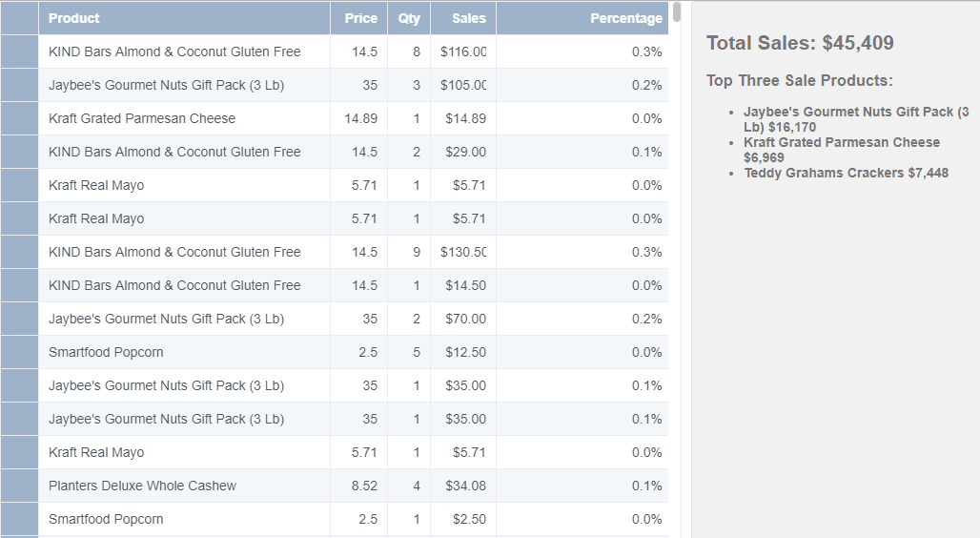Viewport: 980px width, 538px height.
Task: Sort by the Price column header
Action: tap(358, 18)
